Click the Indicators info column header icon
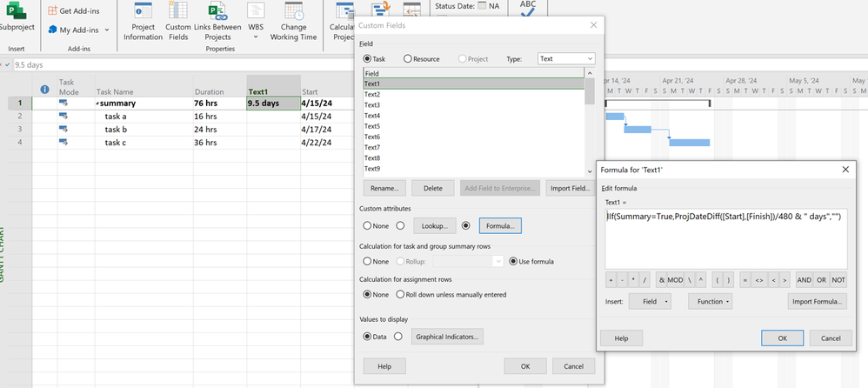This screenshot has width=868, height=388. click(x=45, y=89)
